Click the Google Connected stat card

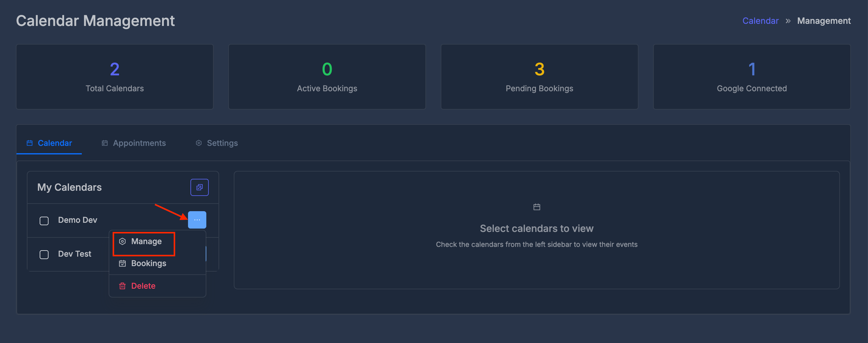(x=751, y=77)
